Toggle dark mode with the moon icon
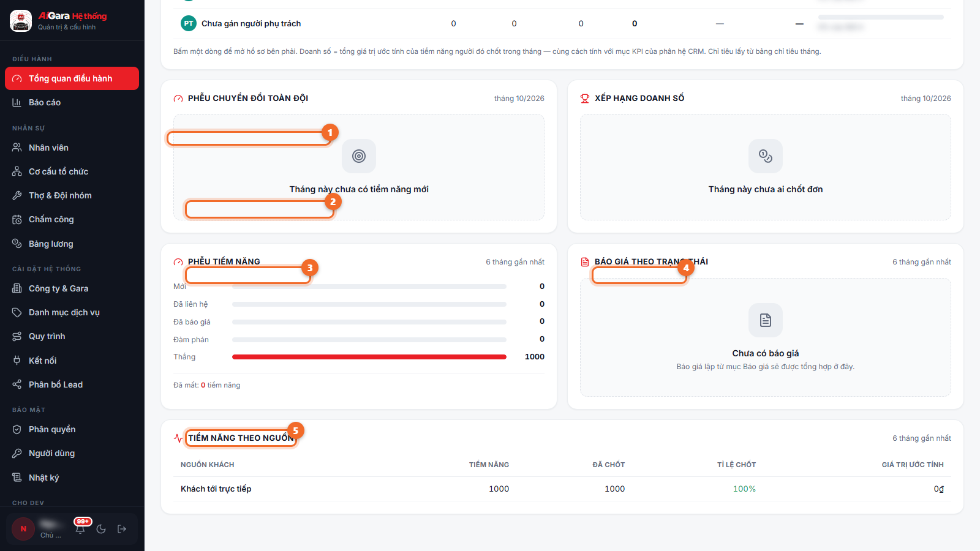This screenshot has width=980, height=551. (x=101, y=529)
